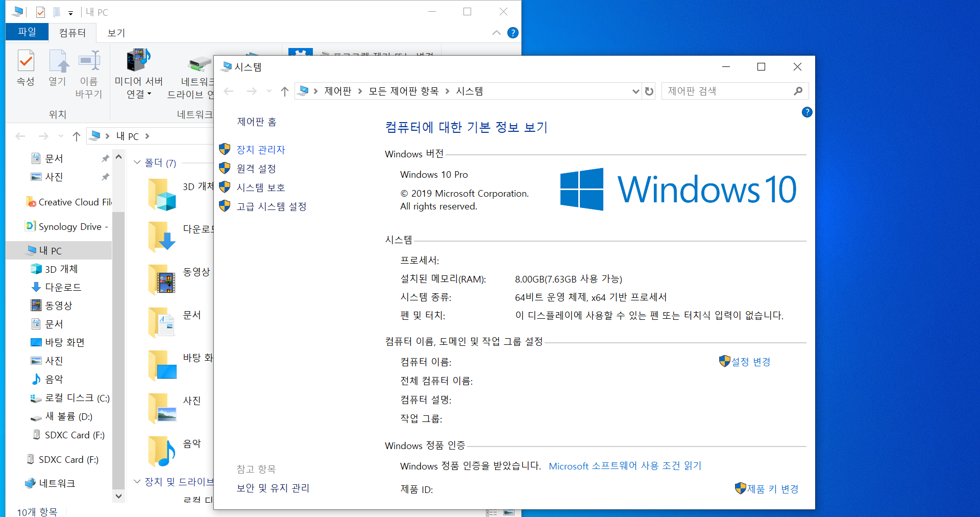This screenshot has height=517, width=980.
Task: Switch to large icons view in status bar
Action: [509, 512]
